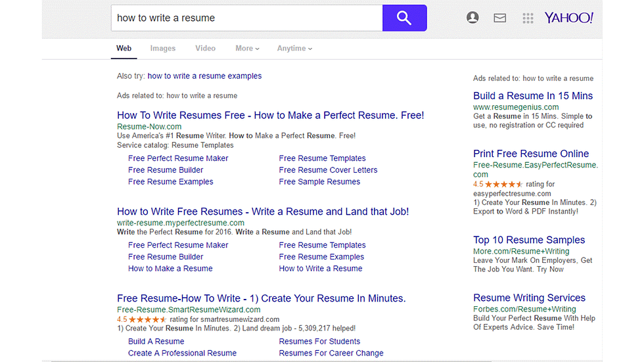Open the How to Write a Resume sitelink
Viewport: 644px width, 362px height.
[x=321, y=269]
